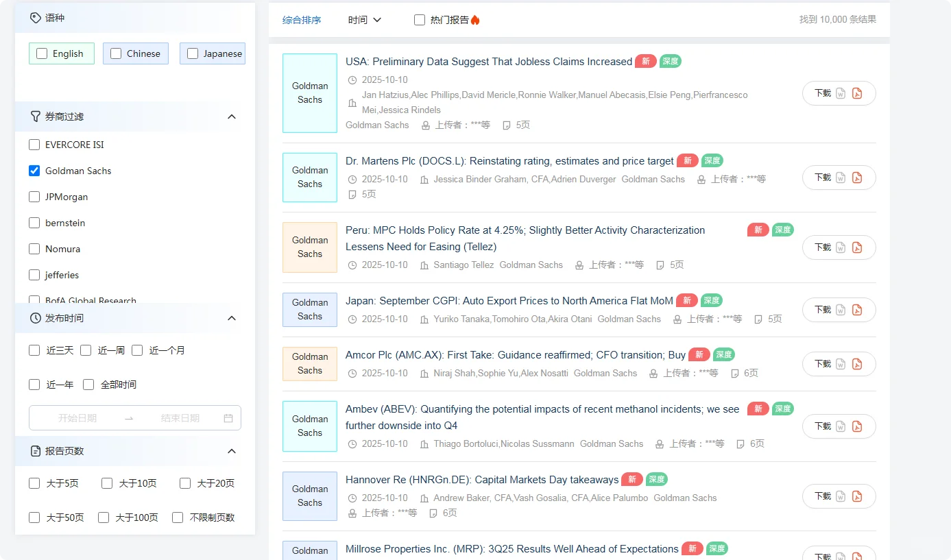Download Word version of USA Jobless Claims report
Screen dimensions: 951x560
(x=841, y=93)
